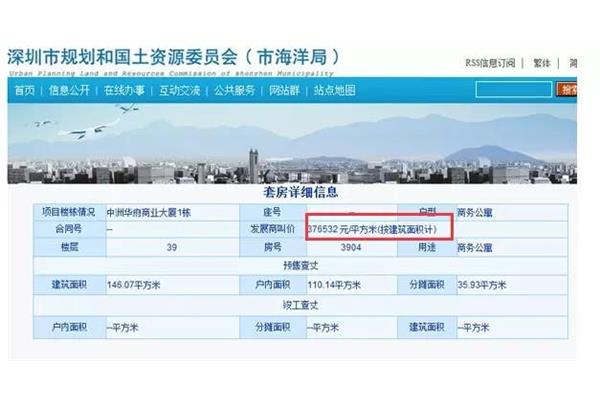The width and height of the screenshot is (600, 400).
Task: Click the 预售查丈 section header
Action: pyautogui.click(x=300, y=266)
